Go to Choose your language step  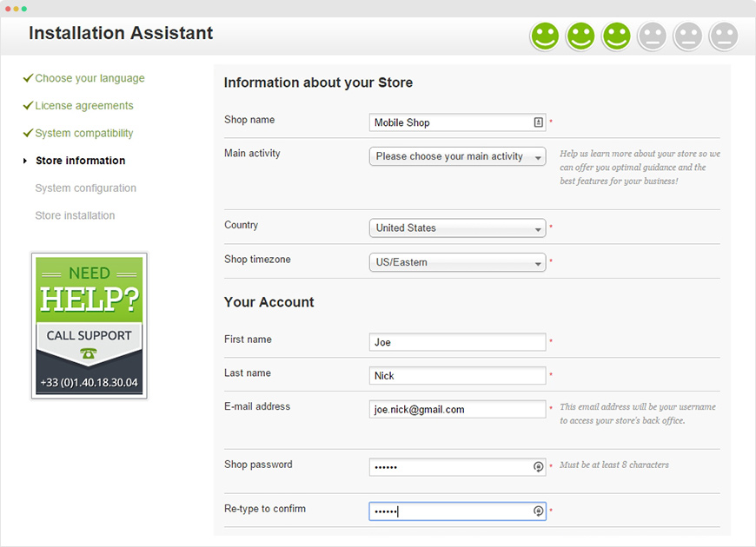click(x=90, y=78)
